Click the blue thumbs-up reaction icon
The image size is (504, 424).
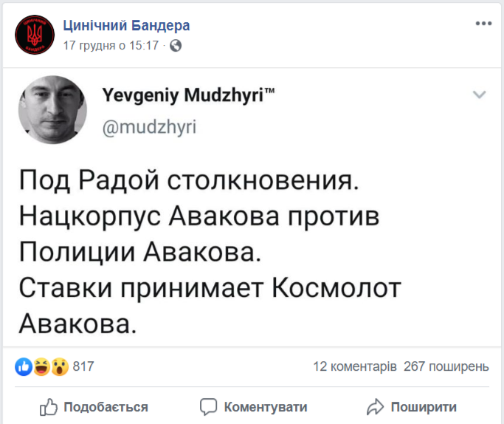click(x=24, y=367)
